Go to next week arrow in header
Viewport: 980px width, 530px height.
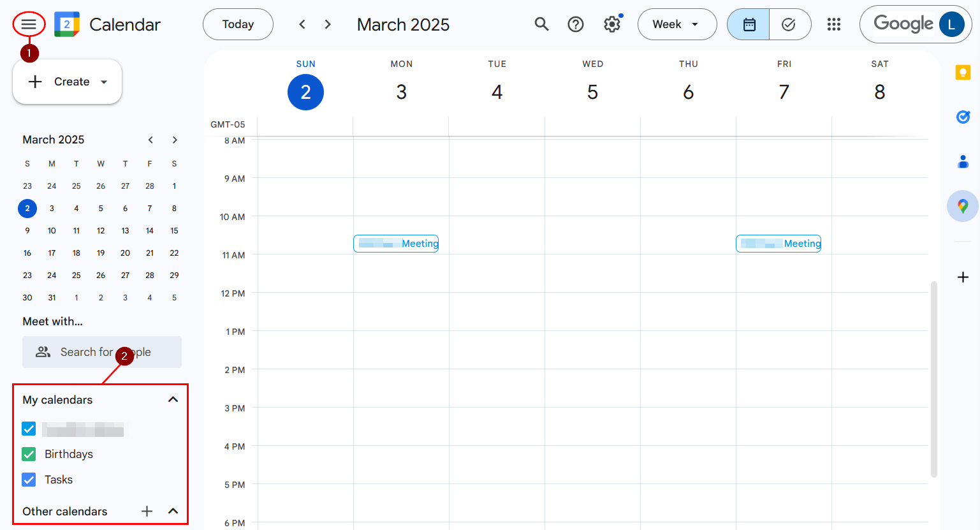pos(328,24)
